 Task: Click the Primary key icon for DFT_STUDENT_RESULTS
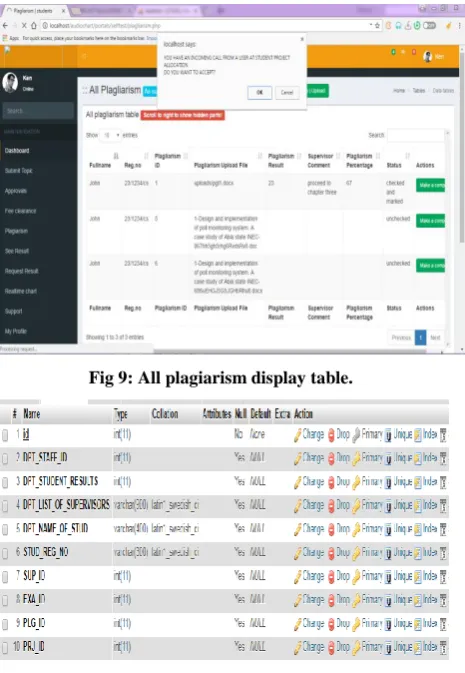coord(356,483)
